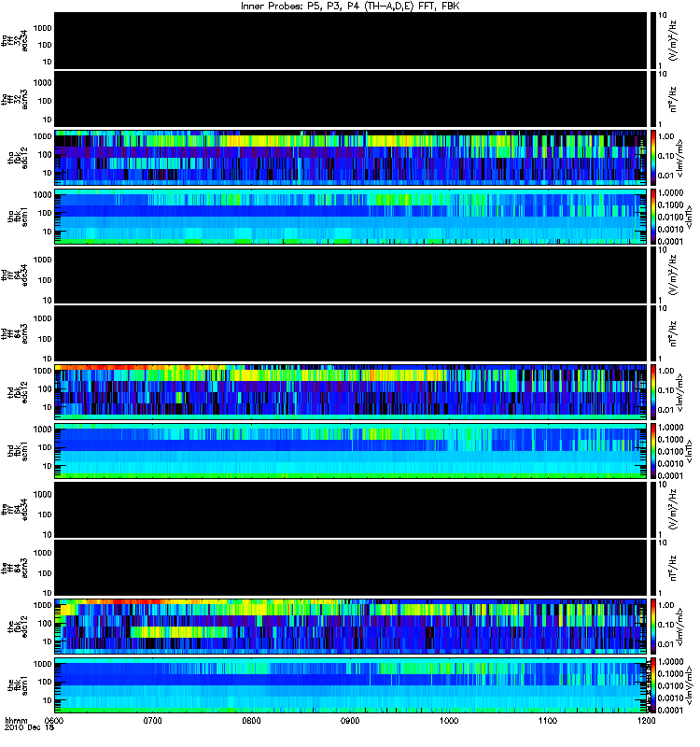The width and height of the screenshot is (700, 747).
Task: Select the thd fbk scm1 spectrogram panel
Action: [x=351, y=451]
